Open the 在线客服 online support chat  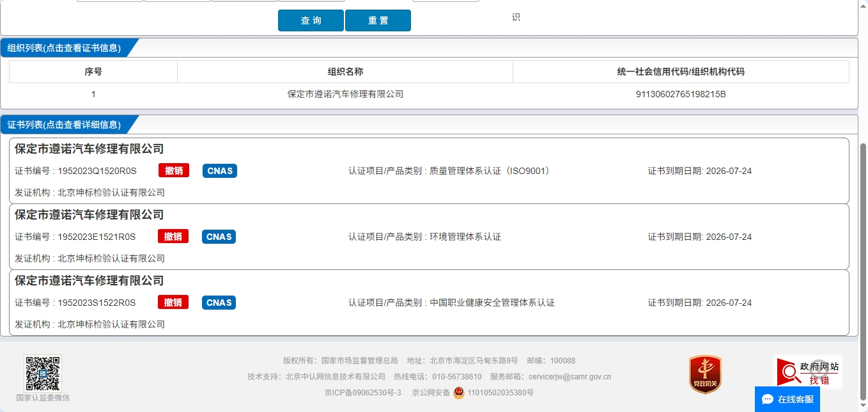point(787,399)
